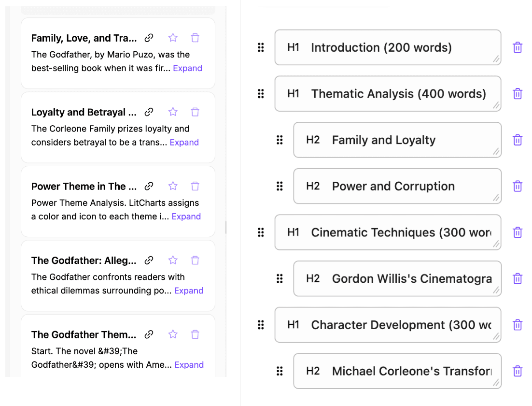This screenshot has width=532, height=406.
Task: Grab drag handle for Thematic Analysis
Action: [261, 94]
